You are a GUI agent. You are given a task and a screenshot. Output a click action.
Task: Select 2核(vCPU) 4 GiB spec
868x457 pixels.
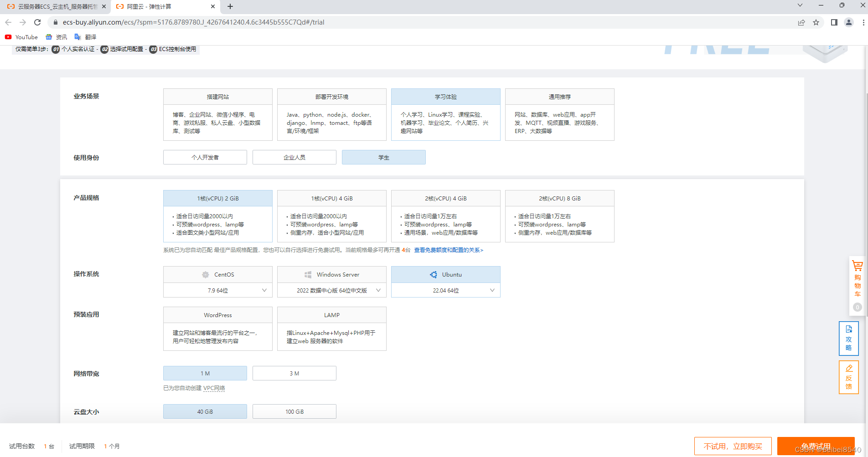(x=446, y=216)
